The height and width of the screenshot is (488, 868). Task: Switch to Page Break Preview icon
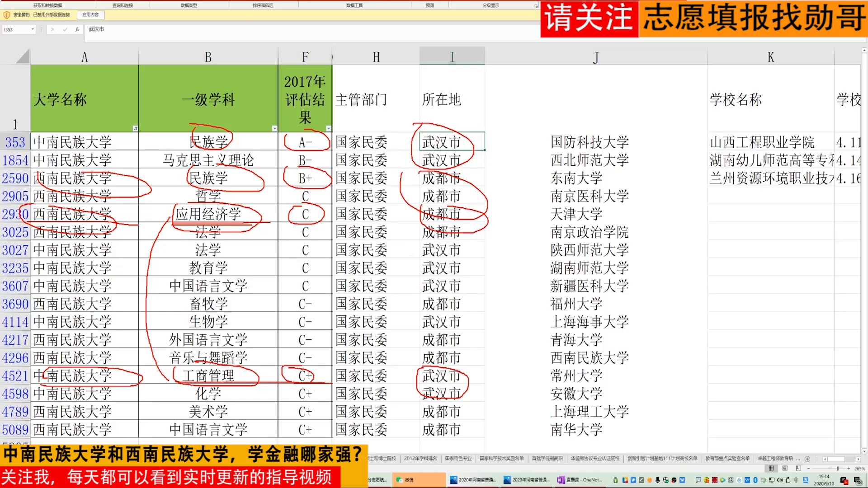point(798,468)
